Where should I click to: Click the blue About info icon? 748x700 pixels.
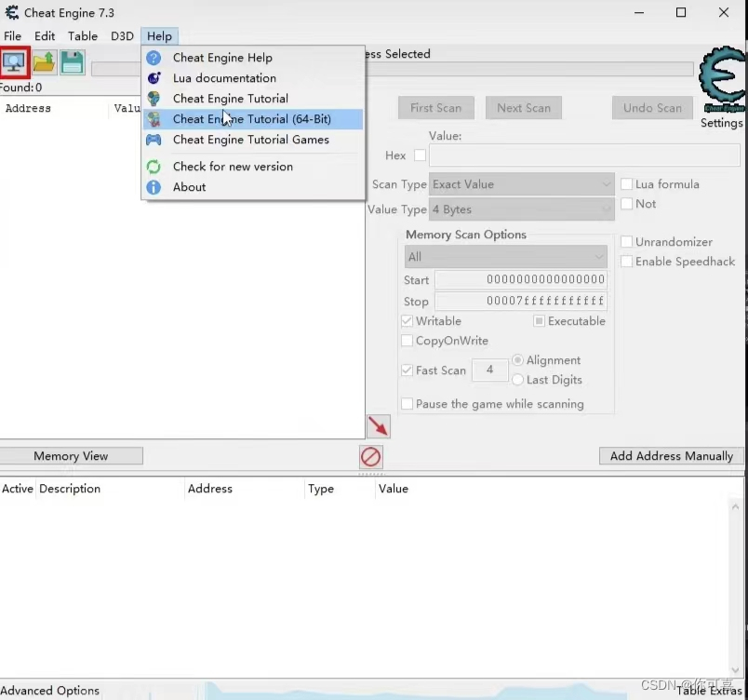coord(154,187)
